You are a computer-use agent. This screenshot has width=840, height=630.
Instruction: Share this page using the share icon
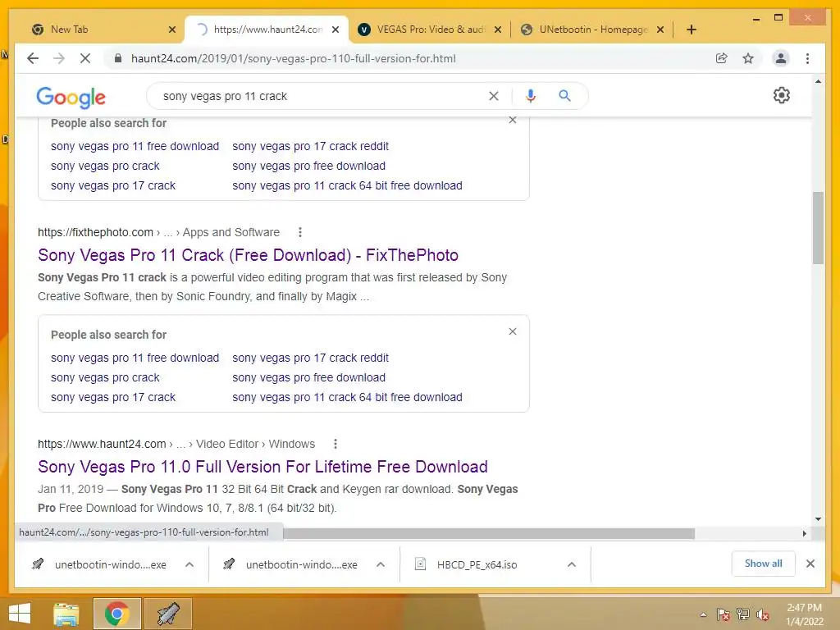(x=722, y=58)
